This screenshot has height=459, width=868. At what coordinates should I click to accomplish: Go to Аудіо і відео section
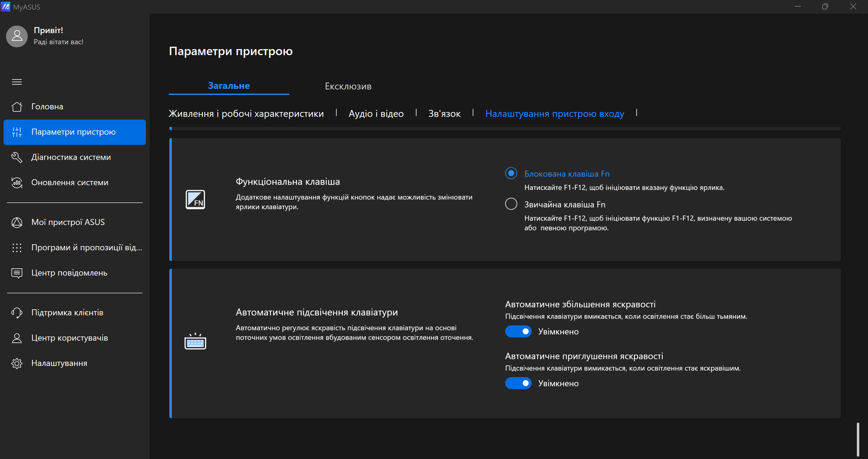click(376, 114)
